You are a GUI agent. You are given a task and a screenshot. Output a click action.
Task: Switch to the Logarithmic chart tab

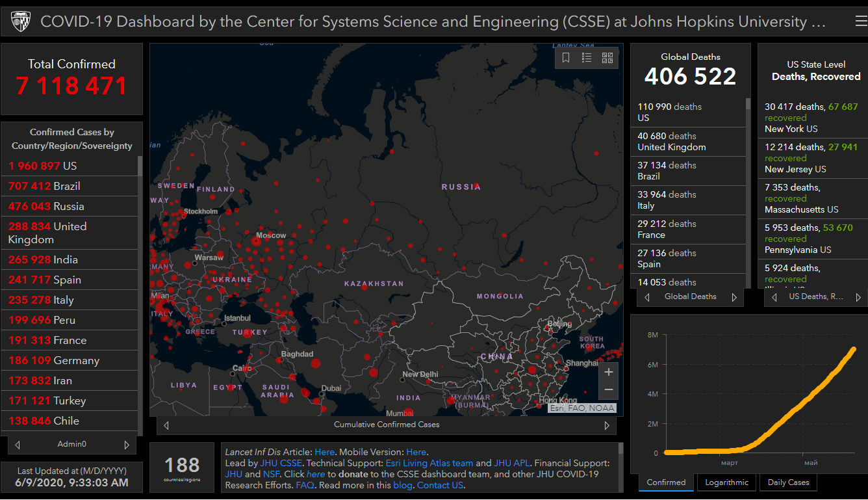(x=727, y=482)
